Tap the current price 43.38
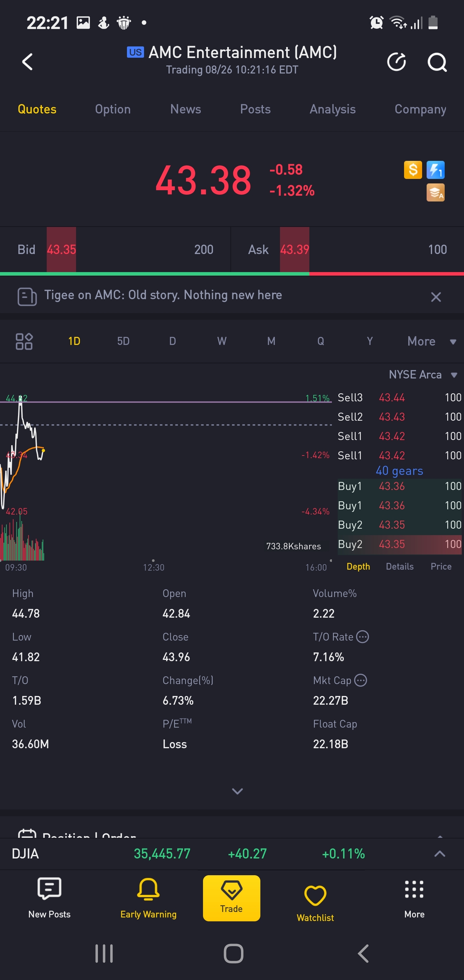This screenshot has width=464, height=980. coord(203,180)
